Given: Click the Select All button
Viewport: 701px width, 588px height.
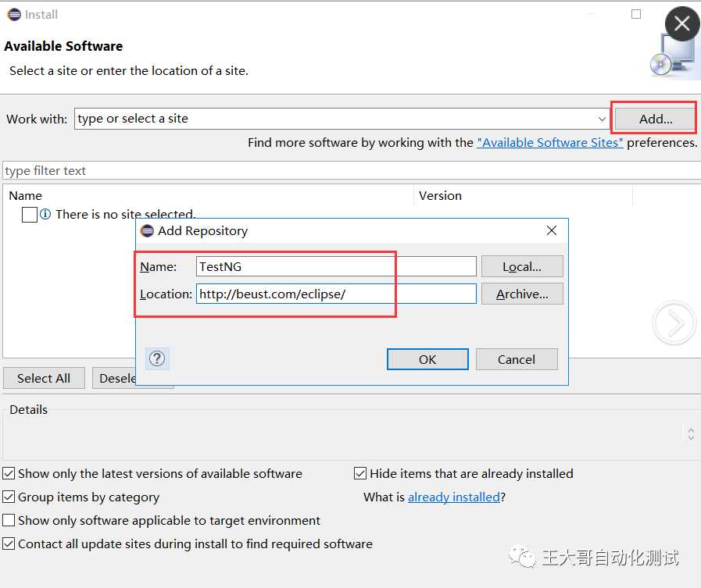Looking at the screenshot, I should click(44, 379).
